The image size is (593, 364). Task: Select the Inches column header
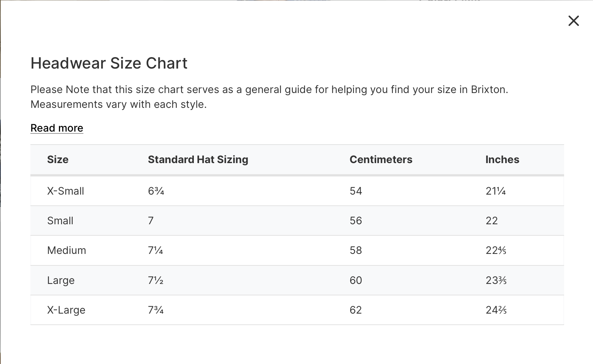(502, 159)
